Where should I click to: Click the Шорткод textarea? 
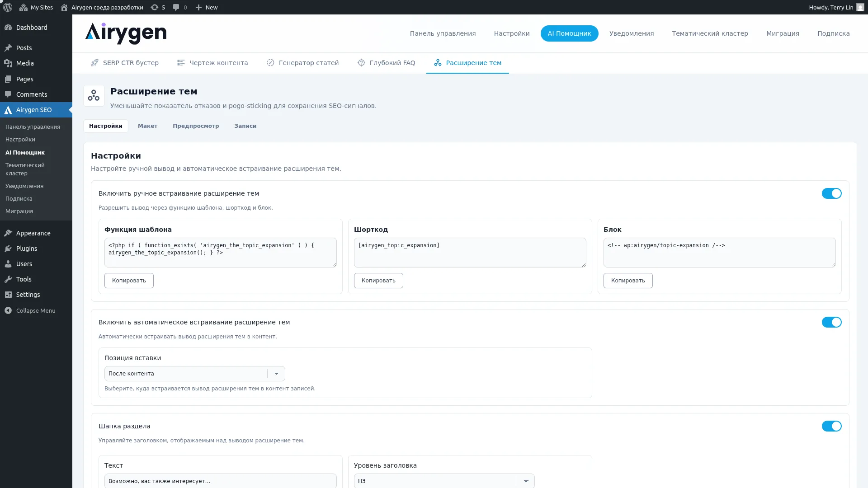[470, 253]
